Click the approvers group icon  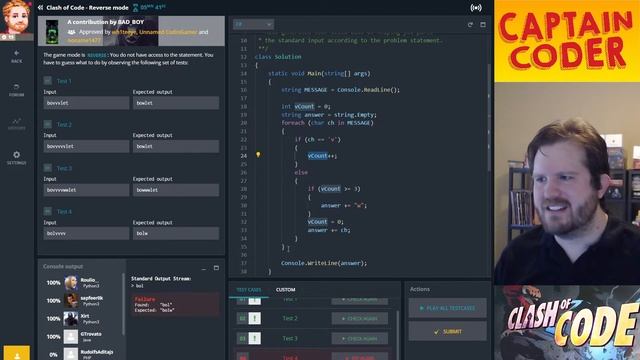point(71,32)
